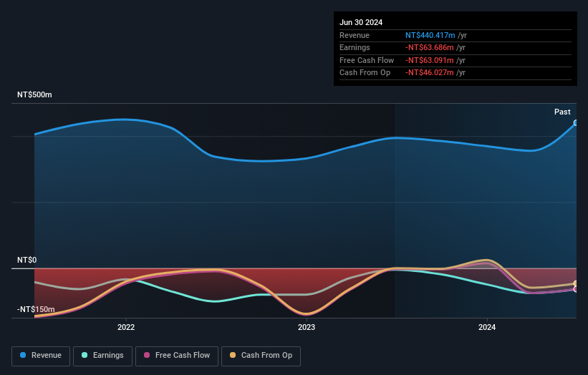
Task: Click the NT$0 axis label
Action: pyautogui.click(x=27, y=260)
